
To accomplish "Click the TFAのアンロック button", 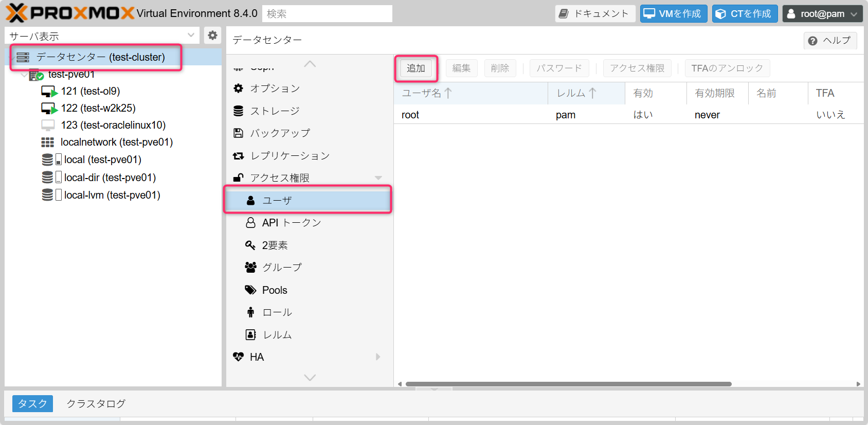I will click(x=727, y=68).
